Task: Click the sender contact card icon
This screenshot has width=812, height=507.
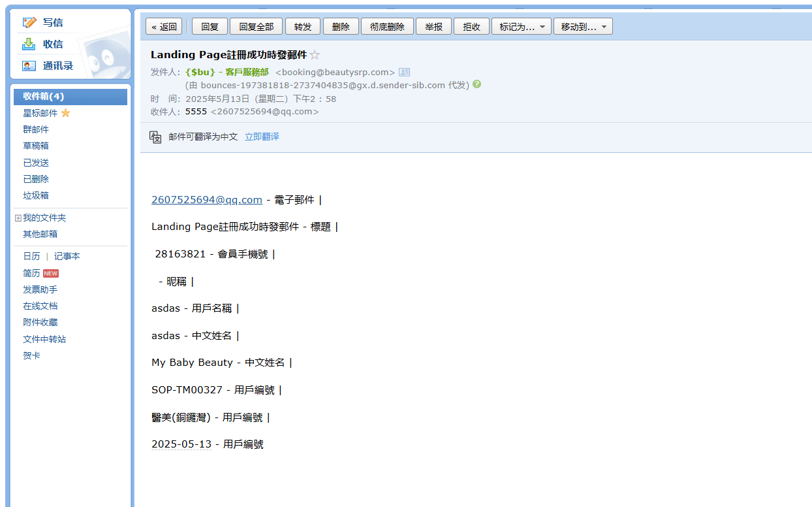Action: [x=404, y=73]
